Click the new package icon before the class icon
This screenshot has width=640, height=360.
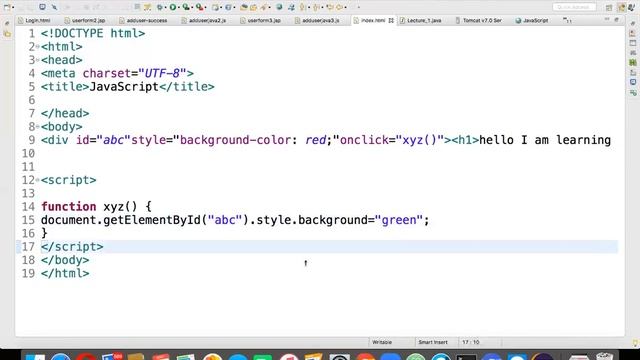coord(215,7)
